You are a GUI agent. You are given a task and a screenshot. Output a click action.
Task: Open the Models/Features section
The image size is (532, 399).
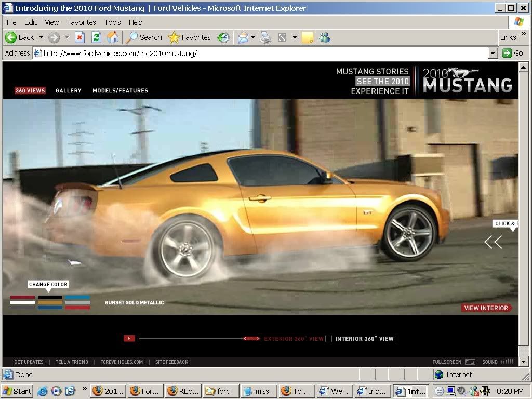(x=121, y=90)
